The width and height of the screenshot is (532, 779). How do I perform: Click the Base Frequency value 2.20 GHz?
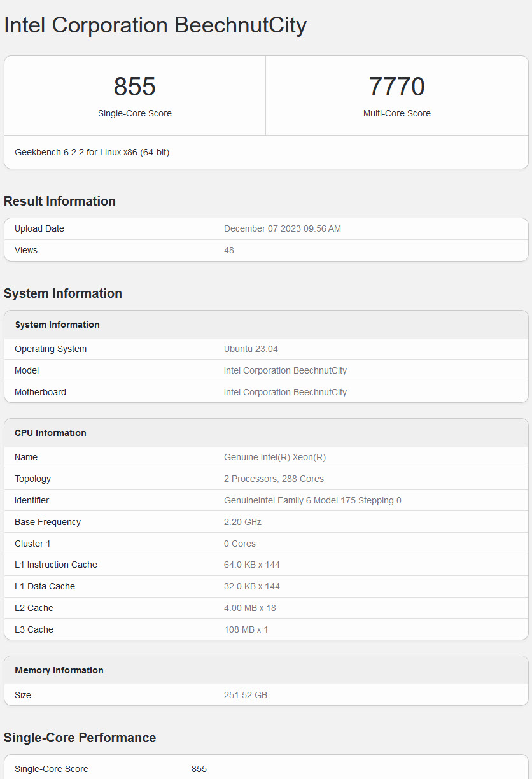[x=242, y=522]
